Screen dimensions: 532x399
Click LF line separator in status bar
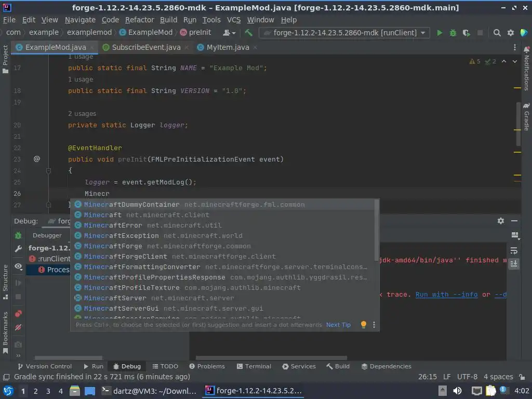click(447, 377)
